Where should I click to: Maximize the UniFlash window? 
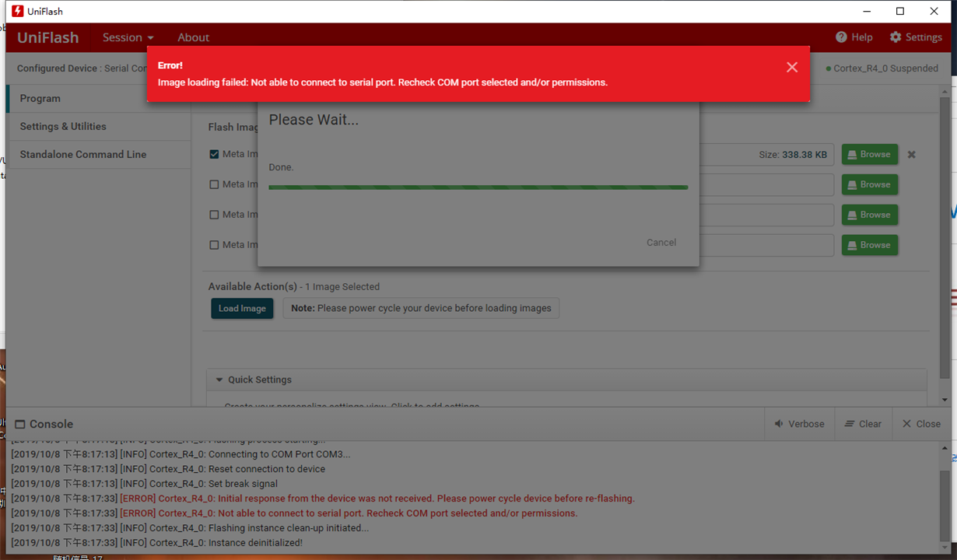[900, 11]
